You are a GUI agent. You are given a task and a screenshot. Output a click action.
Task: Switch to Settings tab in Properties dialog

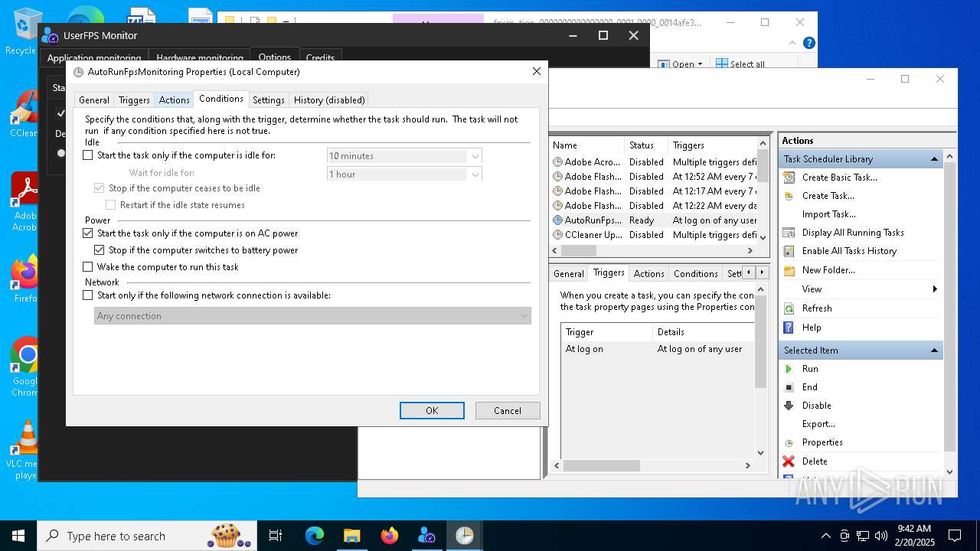pos(269,100)
